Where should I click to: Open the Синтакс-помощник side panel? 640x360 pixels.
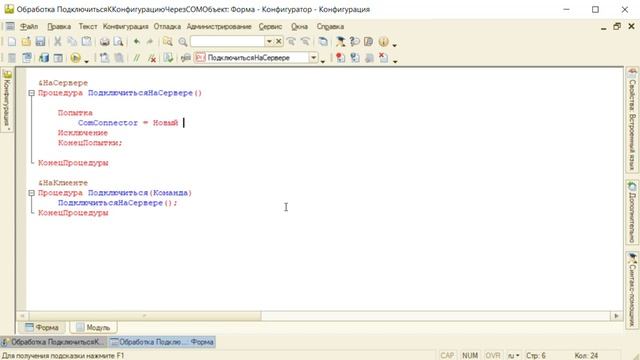click(x=632, y=290)
